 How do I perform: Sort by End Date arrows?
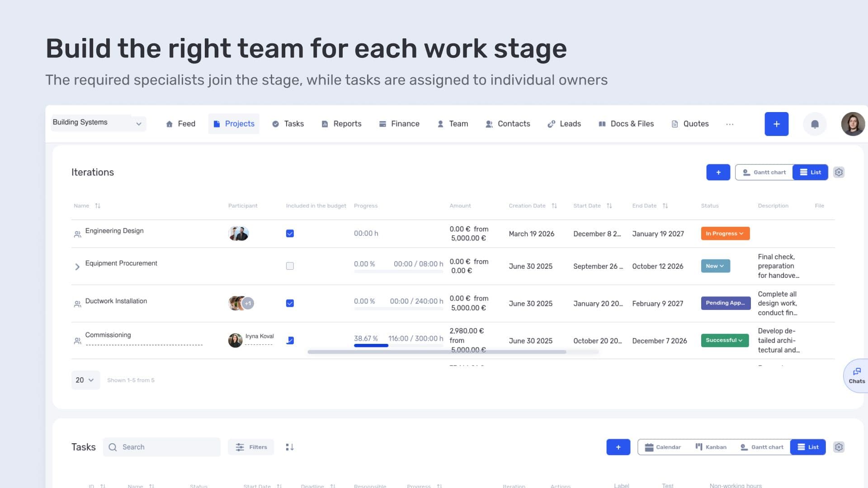[665, 206]
